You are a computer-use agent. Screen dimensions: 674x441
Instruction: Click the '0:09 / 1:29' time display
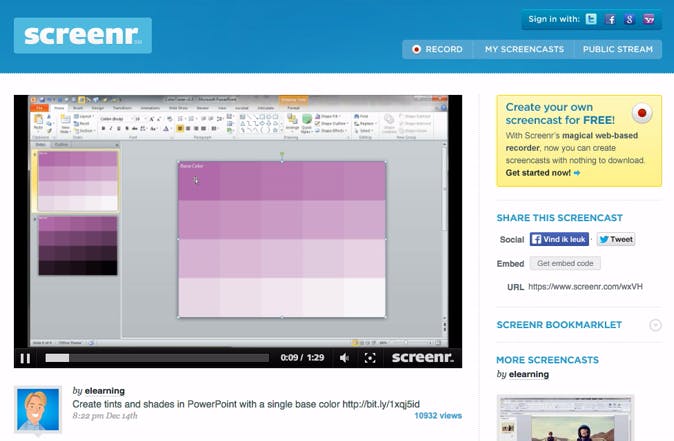click(x=302, y=358)
